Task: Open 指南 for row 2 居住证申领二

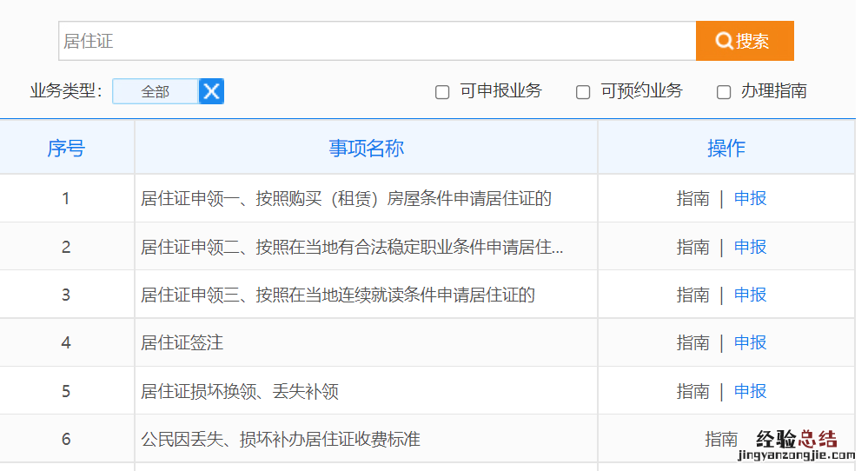Action: tap(692, 247)
